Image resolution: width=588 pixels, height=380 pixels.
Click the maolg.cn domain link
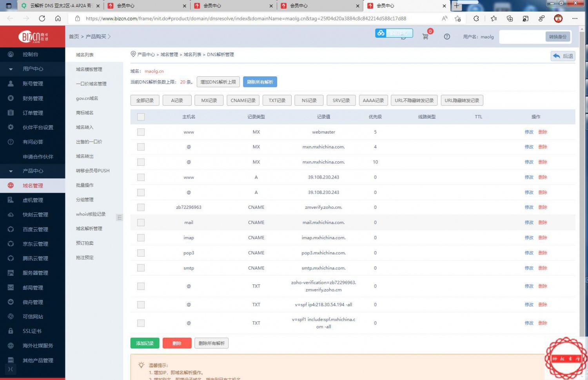154,71
